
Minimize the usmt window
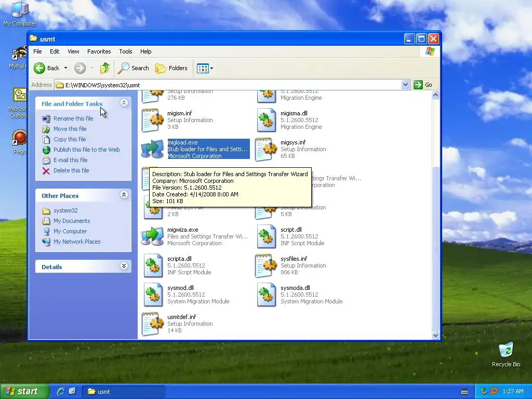409,39
